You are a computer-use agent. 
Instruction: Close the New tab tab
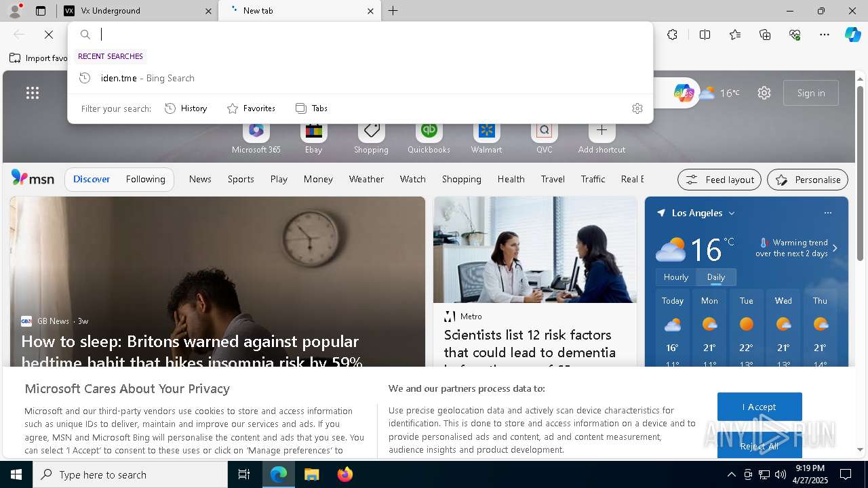pos(370,11)
